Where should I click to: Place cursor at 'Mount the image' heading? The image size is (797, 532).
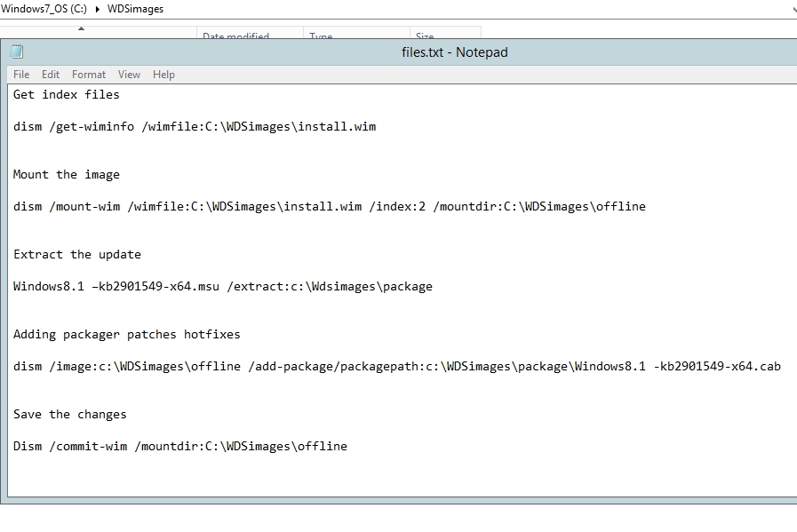click(x=67, y=174)
